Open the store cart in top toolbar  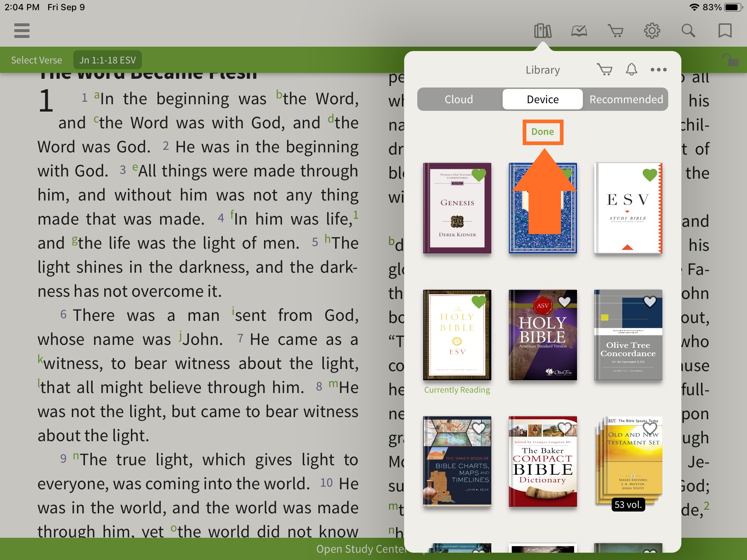pos(616,31)
